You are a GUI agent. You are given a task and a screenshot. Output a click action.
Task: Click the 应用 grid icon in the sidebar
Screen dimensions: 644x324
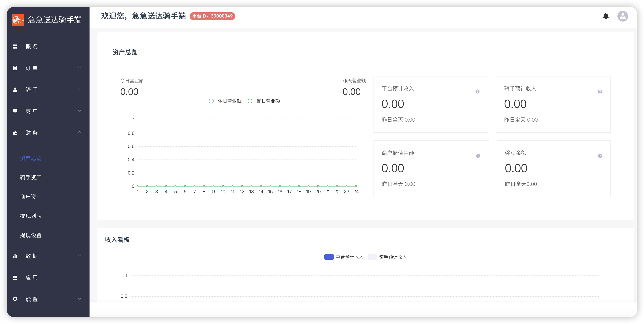[x=15, y=278]
